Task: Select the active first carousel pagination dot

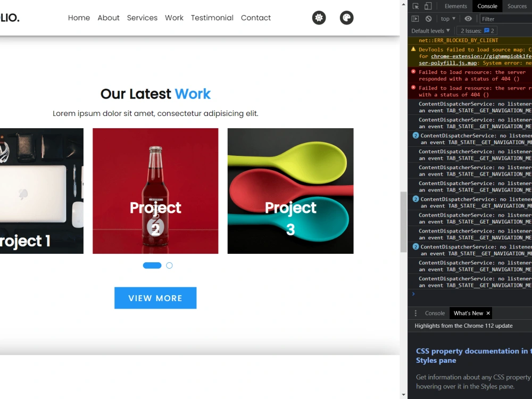Action: click(x=152, y=265)
